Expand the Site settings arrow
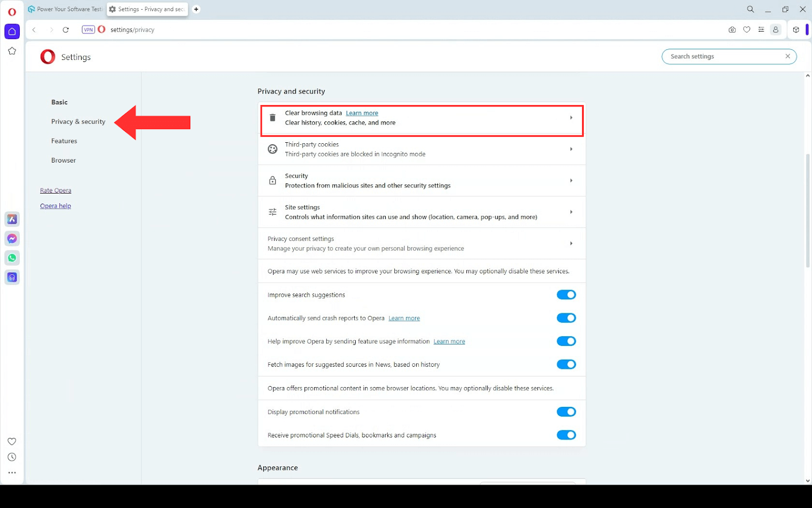 571,212
